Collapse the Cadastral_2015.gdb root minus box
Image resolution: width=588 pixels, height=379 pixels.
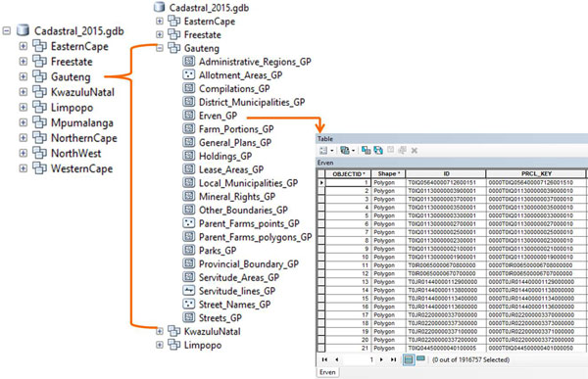click(7, 30)
